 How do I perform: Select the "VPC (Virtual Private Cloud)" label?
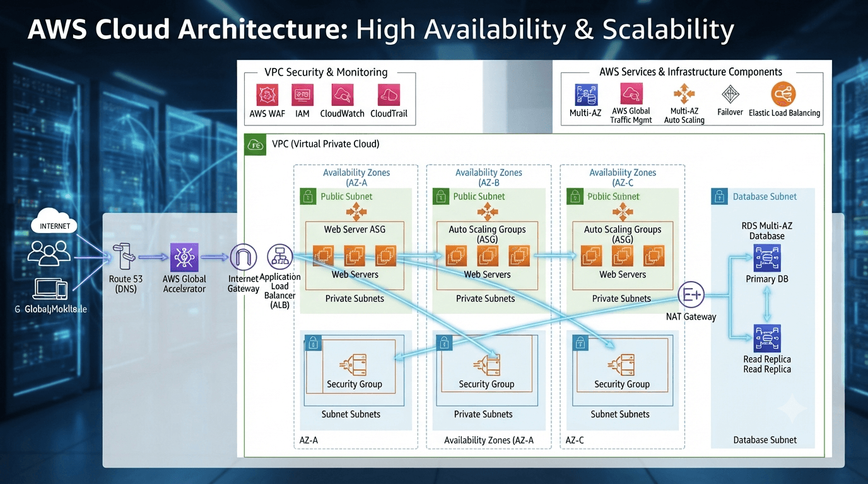pos(325,144)
